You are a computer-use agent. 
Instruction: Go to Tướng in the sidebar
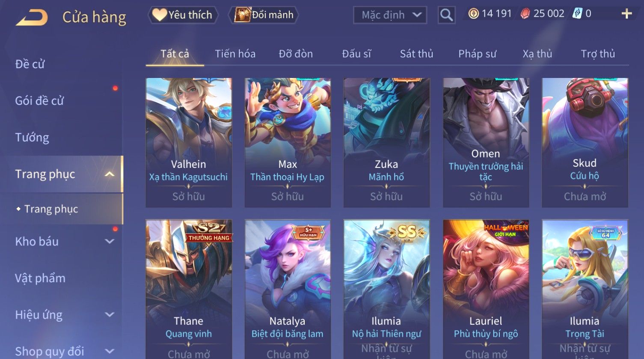[x=32, y=138]
